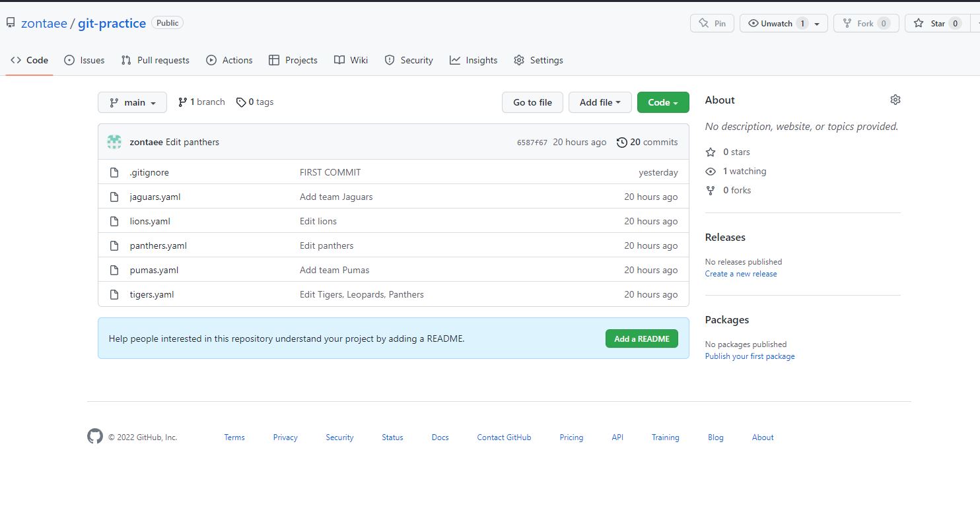Open the Projects tab
Viewport: 980px width, 514px height.
click(x=293, y=60)
